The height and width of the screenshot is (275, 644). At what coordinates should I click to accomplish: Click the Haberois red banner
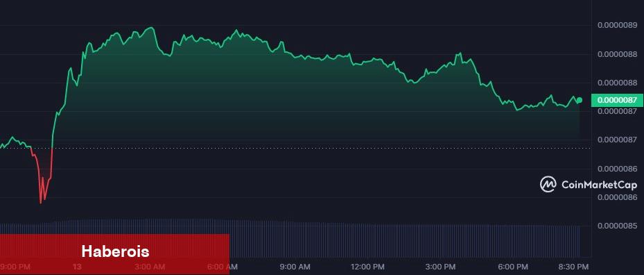tap(114, 251)
